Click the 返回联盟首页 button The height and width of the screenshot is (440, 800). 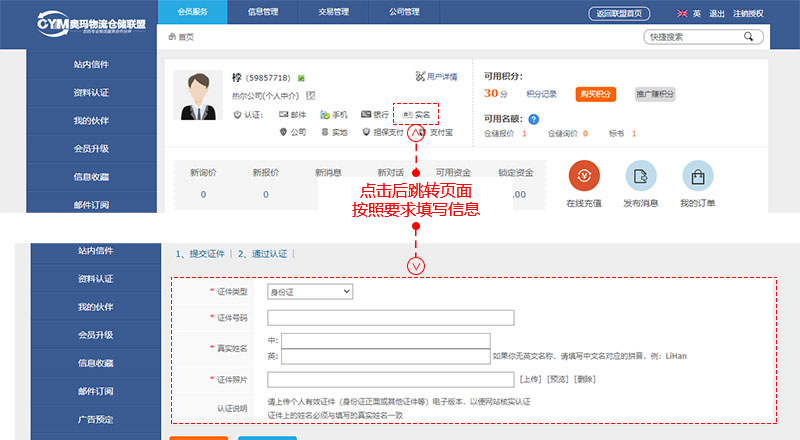(x=619, y=14)
